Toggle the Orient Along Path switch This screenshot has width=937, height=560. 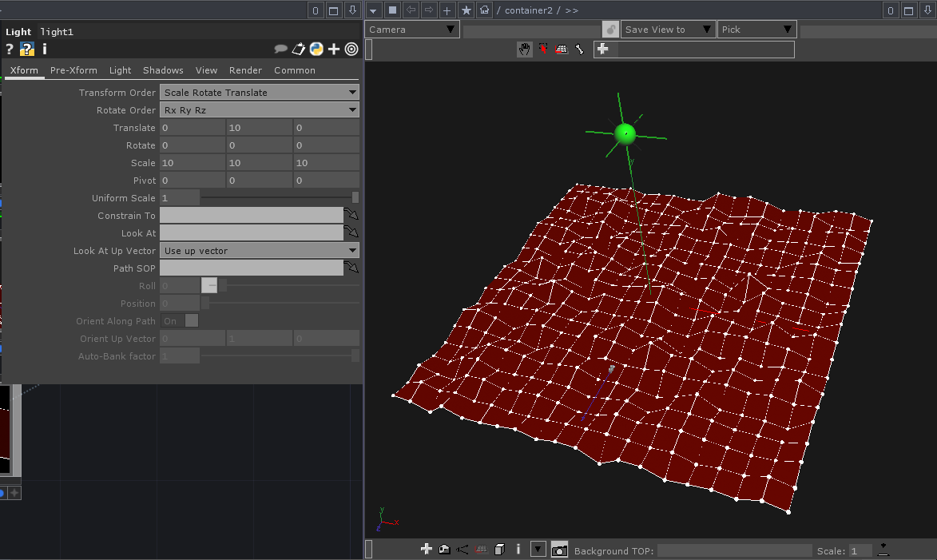180,321
